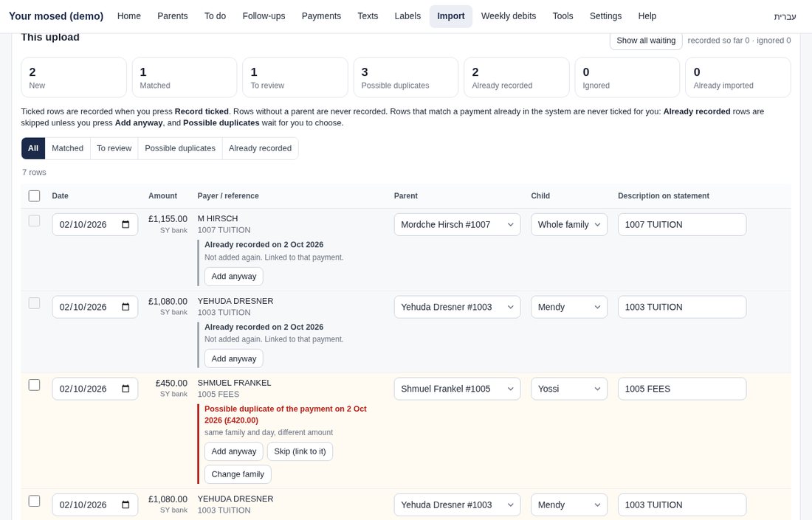Tick the SHMUEL FRANKEL £450.00 row checkbox

[34, 385]
